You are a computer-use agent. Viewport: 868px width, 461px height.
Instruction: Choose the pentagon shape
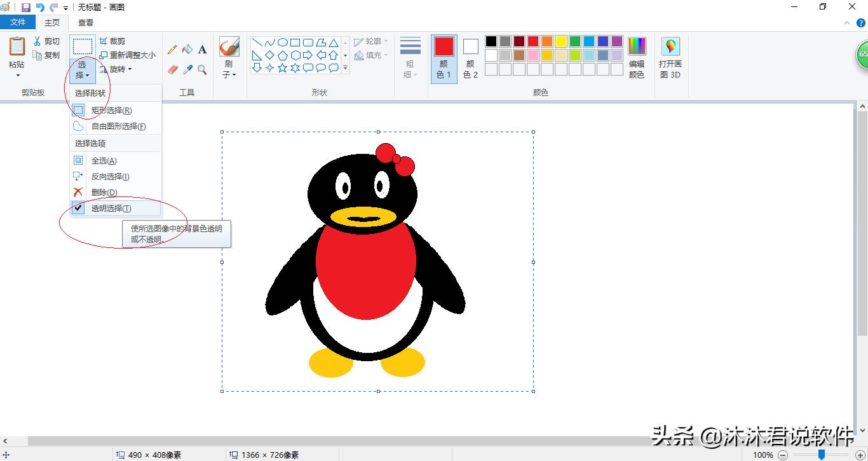pyautogui.click(x=283, y=55)
